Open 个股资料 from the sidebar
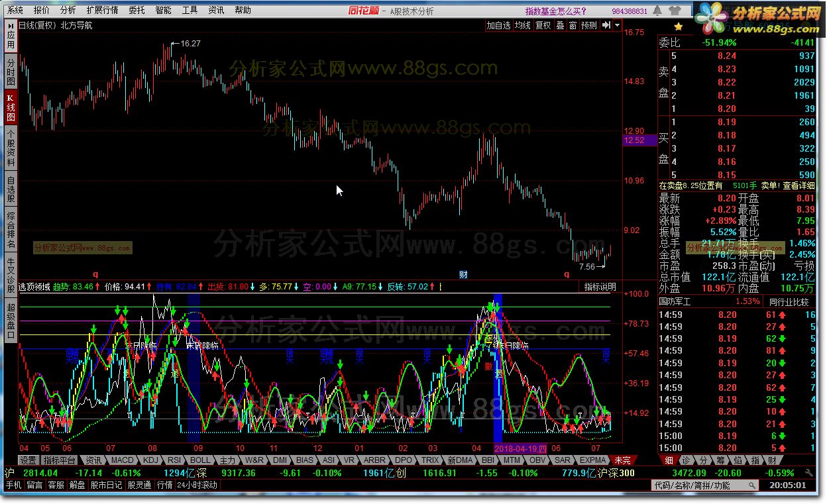Viewport: 827px width, 504px height. (11, 148)
